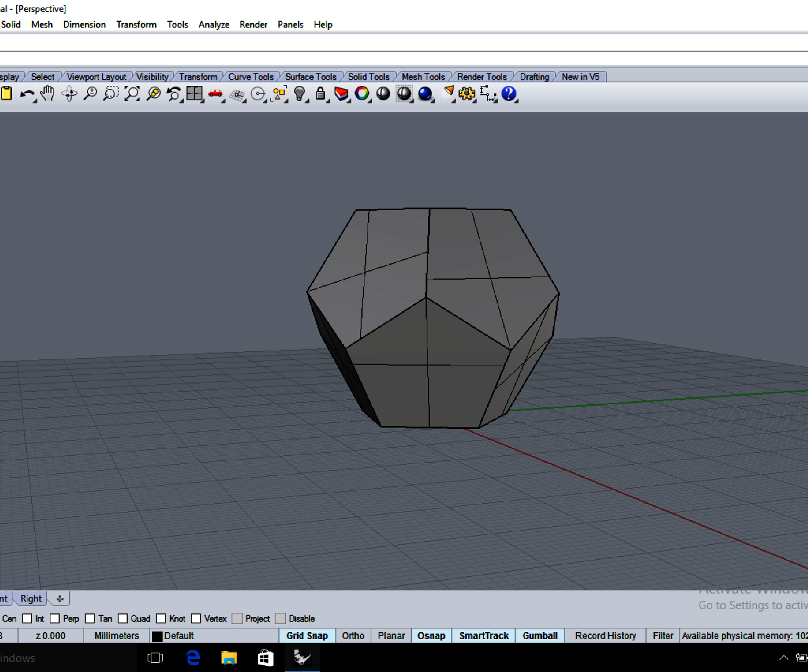This screenshot has height=672, width=808.
Task: Click the Record History button
Action: click(604, 635)
